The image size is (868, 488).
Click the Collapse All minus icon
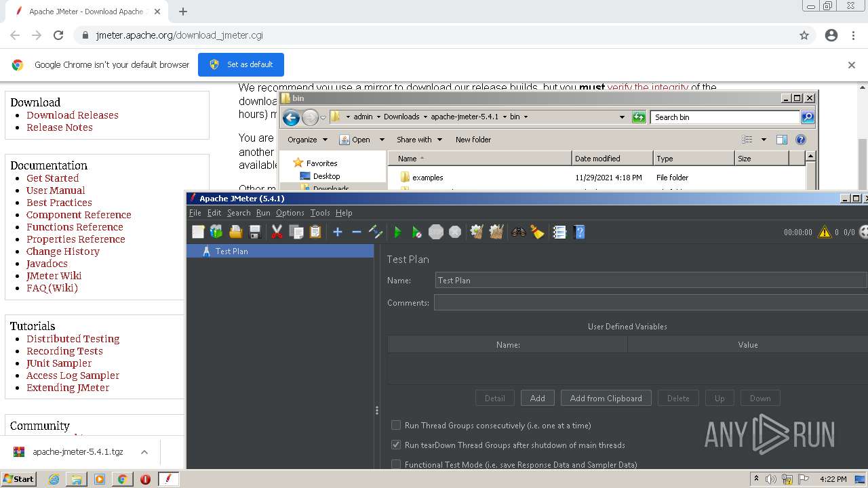point(357,232)
